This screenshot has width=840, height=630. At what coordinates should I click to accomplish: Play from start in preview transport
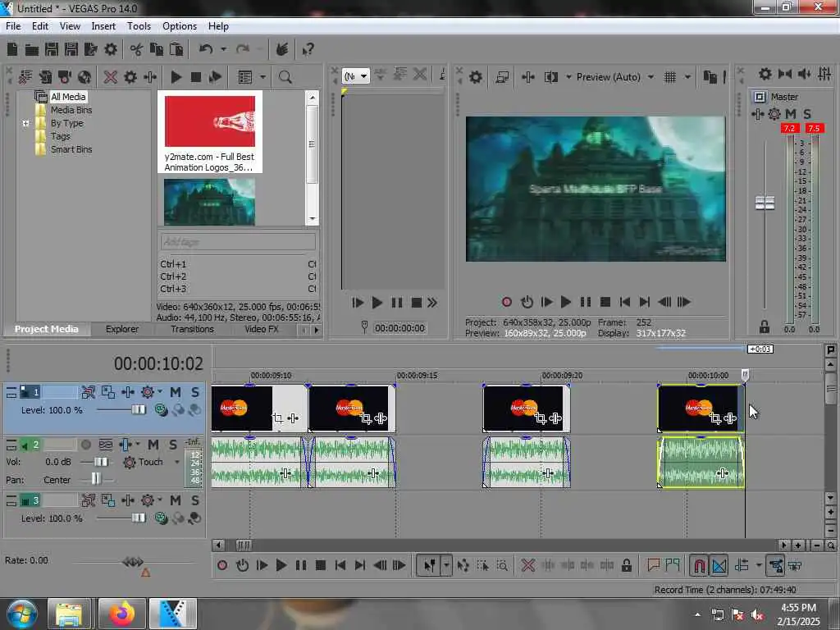click(x=546, y=302)
